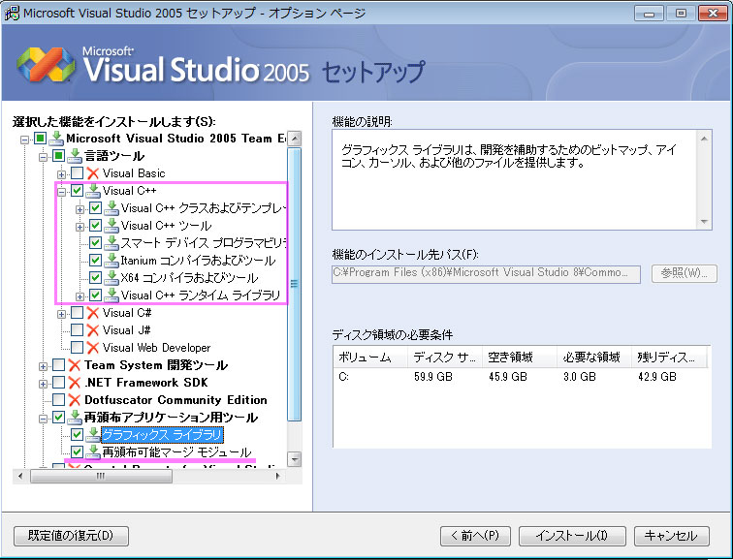
Task: Click the 空き領域 column header
Action: tap(520, 358)
